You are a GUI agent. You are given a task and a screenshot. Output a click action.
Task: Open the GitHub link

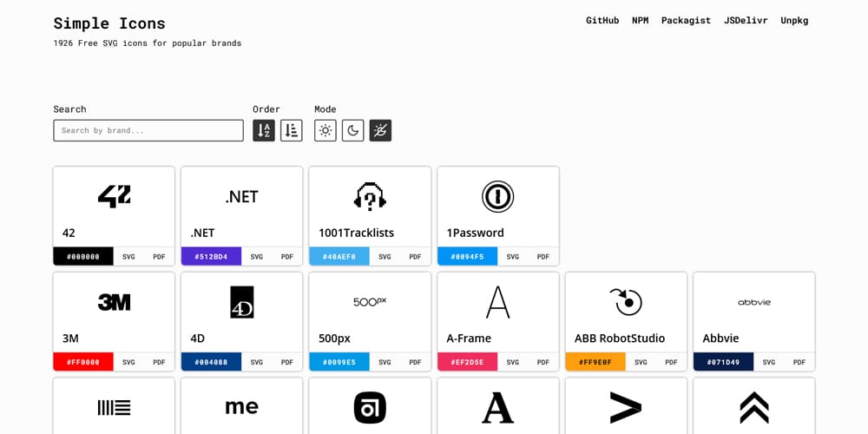pyautogui.click(x=602, y=21)
